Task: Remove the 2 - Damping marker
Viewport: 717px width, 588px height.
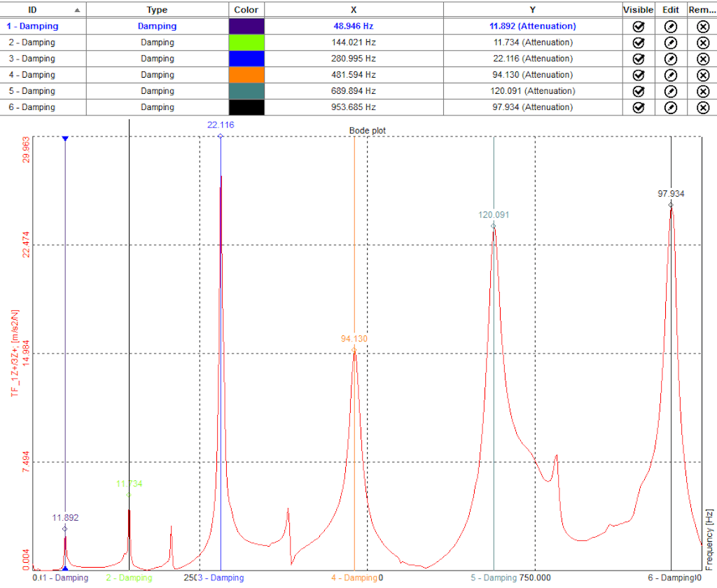Action: (703, 43)
